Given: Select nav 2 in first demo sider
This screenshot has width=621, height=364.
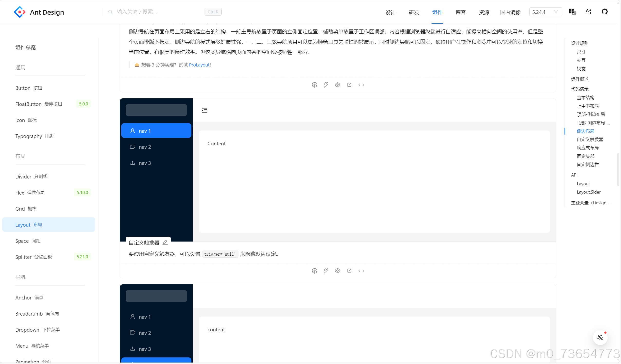Looking at the screenshot, I should point(156,147).
